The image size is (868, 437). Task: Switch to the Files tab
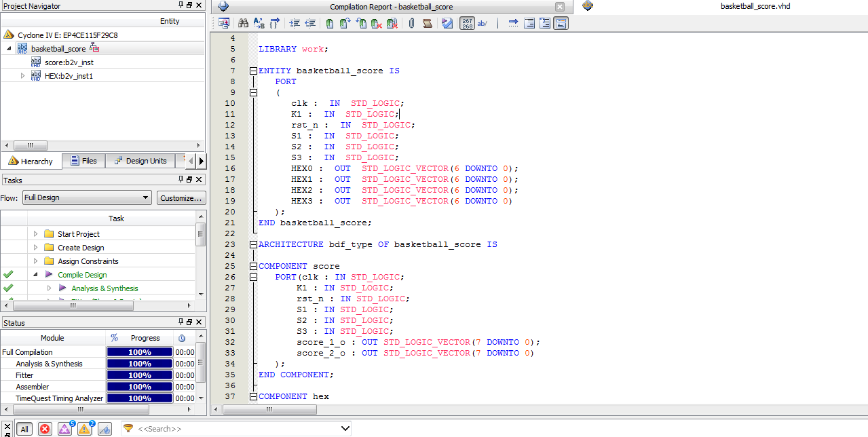(83, 161)
